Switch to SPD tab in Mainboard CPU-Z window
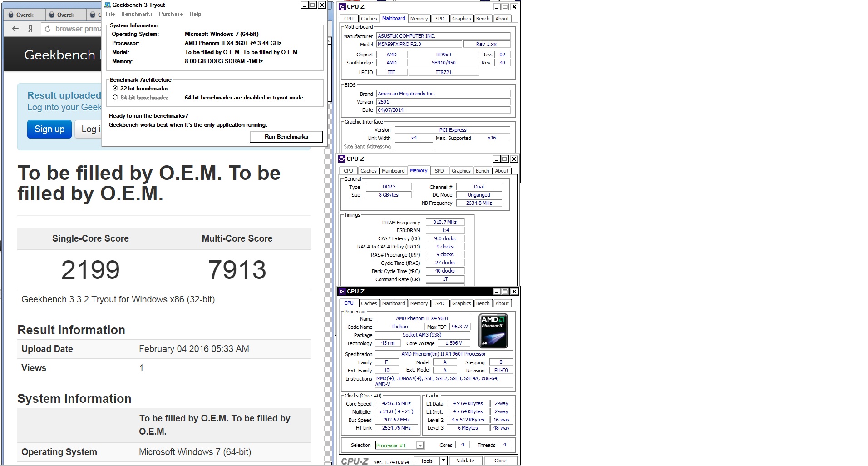 click(440, 19)
